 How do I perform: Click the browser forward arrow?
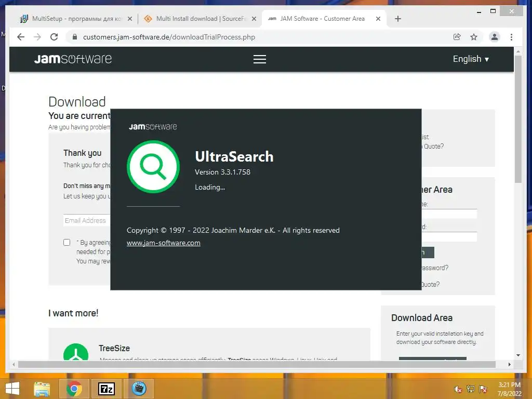[x=37, y=37]
